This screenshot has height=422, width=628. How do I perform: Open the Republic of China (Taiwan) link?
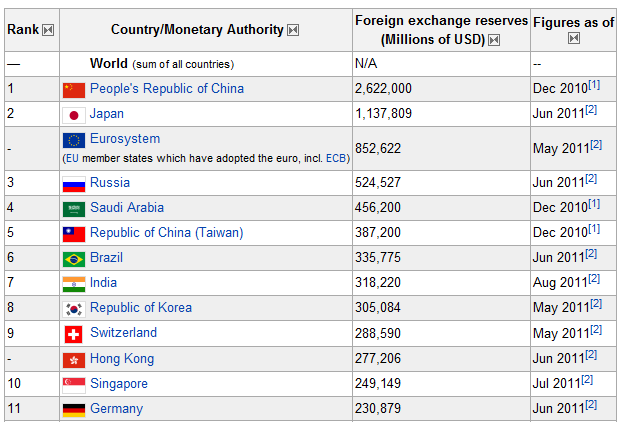click(x=167, y=233)
